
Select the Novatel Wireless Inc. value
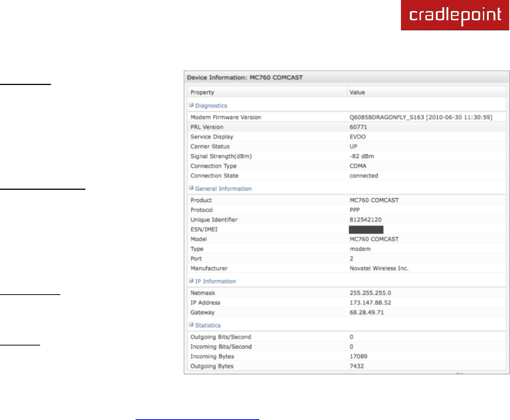[379, 268]
